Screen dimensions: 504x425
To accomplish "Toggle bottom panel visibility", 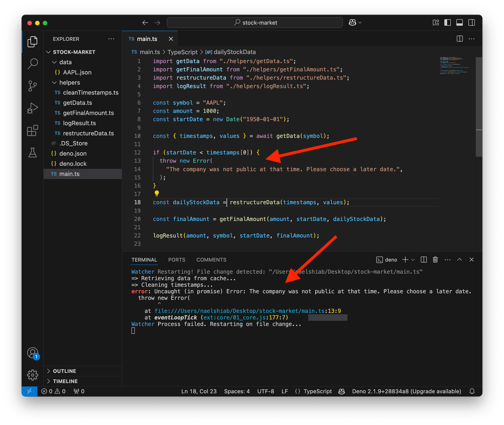I will click(x=460, y=23).
